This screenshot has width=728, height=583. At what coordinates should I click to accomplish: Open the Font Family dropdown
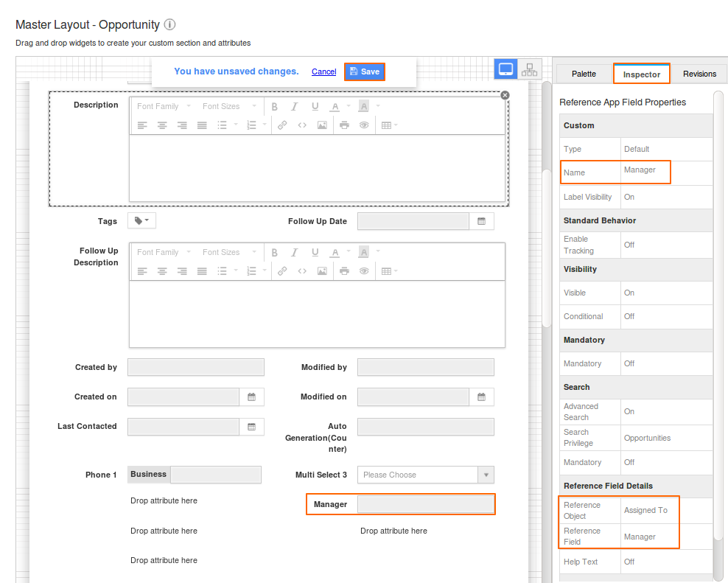pyautogui.click(x=162, y=105)
